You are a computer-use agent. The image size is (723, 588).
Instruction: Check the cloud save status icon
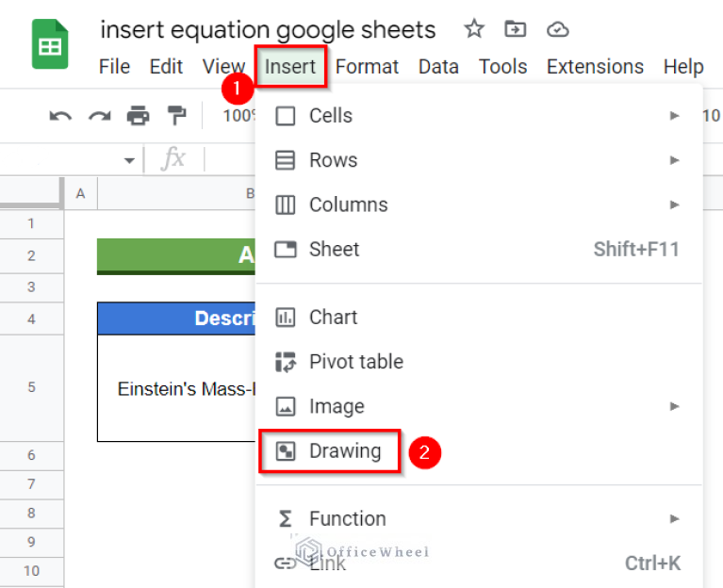[x=558, y=29]
